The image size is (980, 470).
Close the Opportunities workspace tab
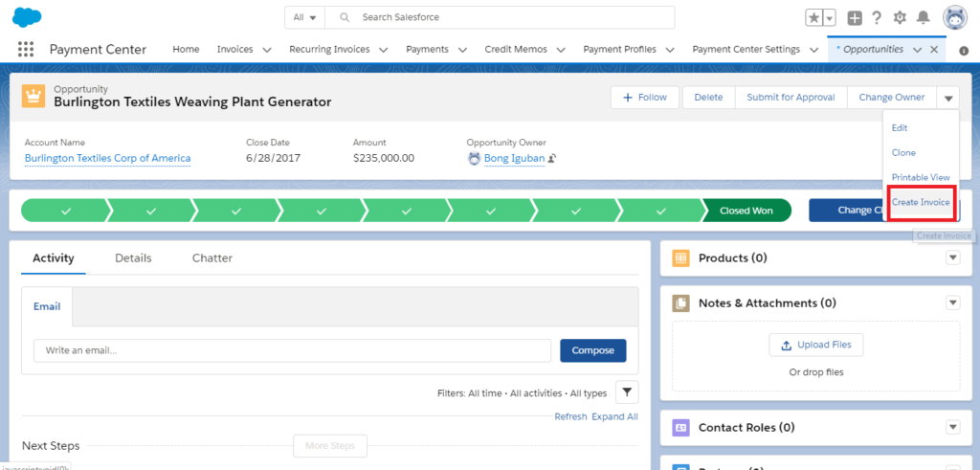click(934, 50)
